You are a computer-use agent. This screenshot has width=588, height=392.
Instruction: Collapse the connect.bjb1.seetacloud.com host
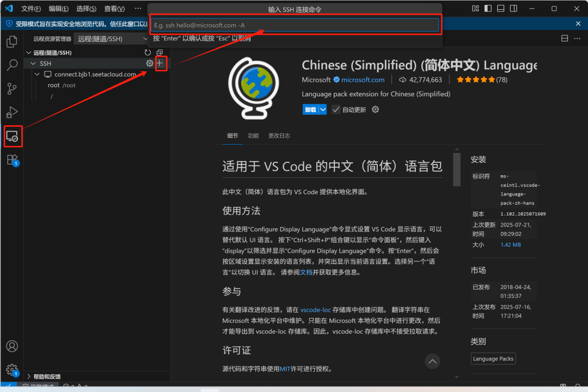tap(38, 74)
